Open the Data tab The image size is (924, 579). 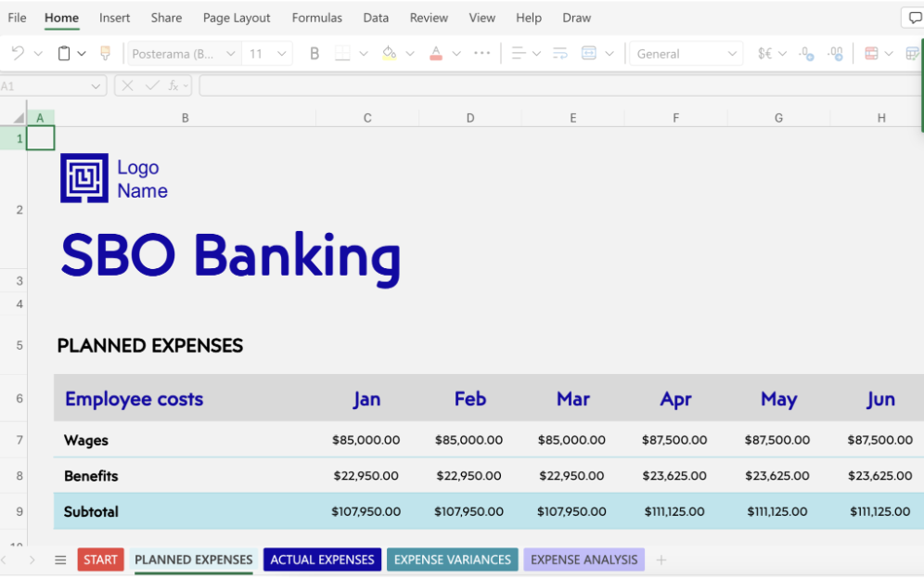click(376, 18)
